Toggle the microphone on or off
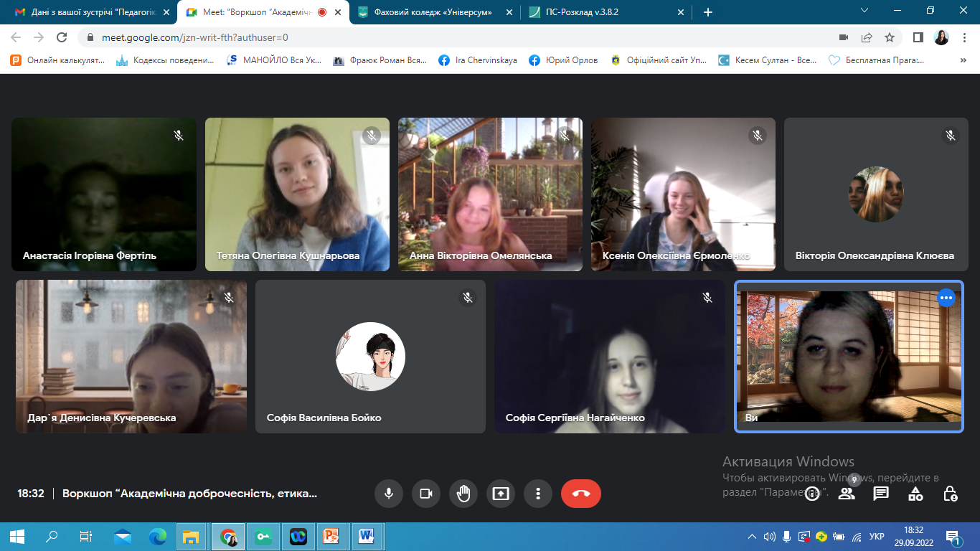This screenshot has height=551, width=980. [x=389, y=494]
